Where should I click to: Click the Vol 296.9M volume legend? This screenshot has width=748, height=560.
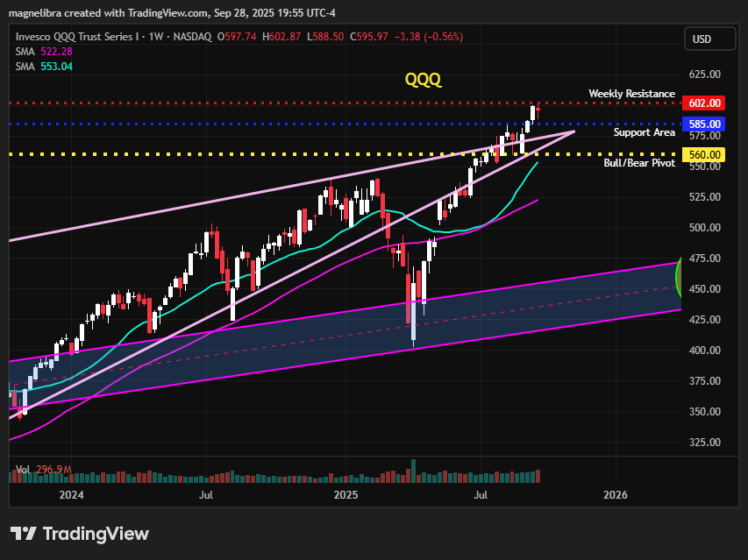pos(44,470)
